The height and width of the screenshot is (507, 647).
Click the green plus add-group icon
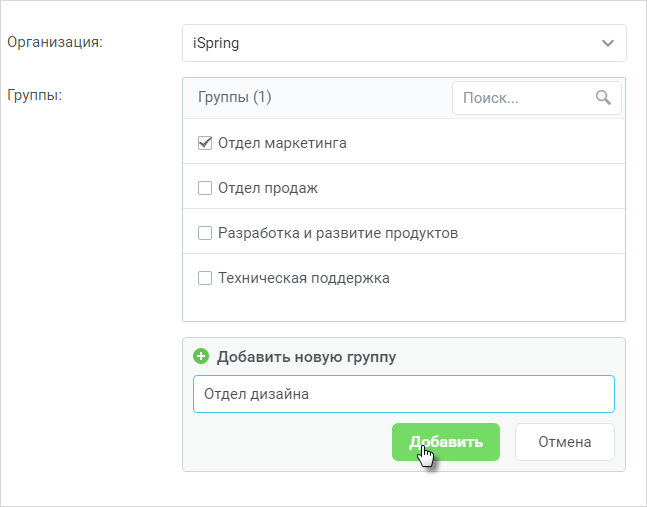tap(201, 356)
